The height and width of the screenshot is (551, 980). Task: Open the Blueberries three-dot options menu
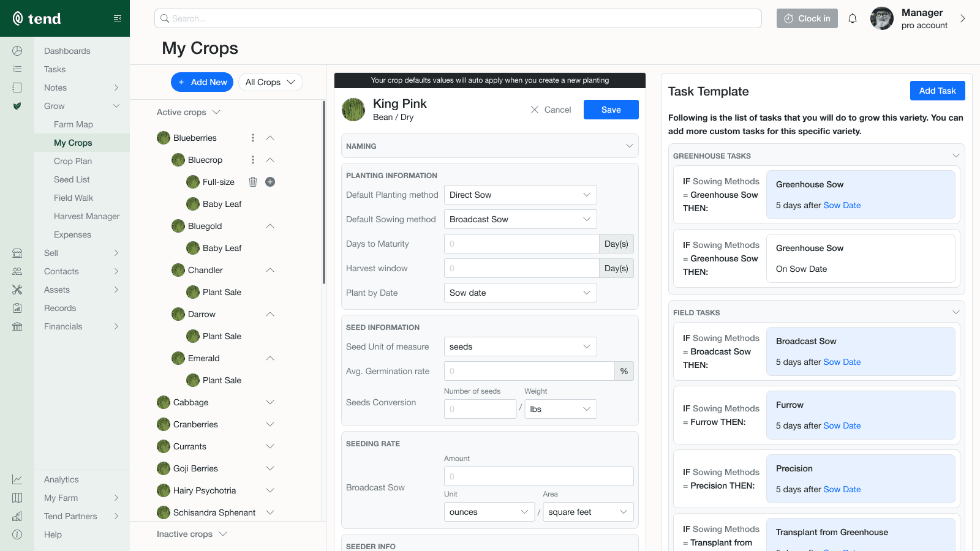[x=253, y=138]
